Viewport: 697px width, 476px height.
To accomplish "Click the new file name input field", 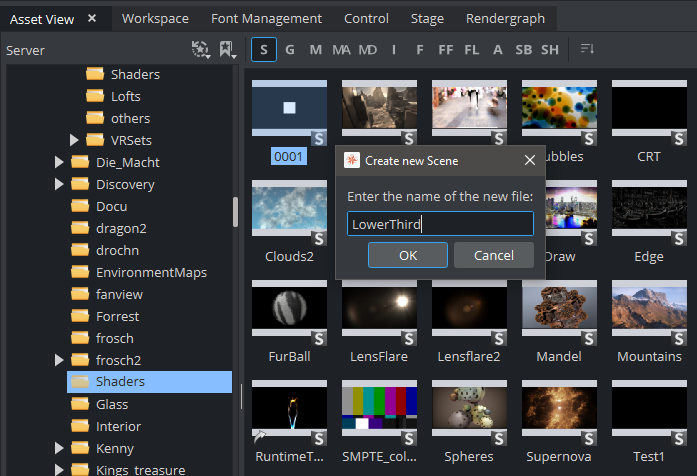I will [439, 224].
